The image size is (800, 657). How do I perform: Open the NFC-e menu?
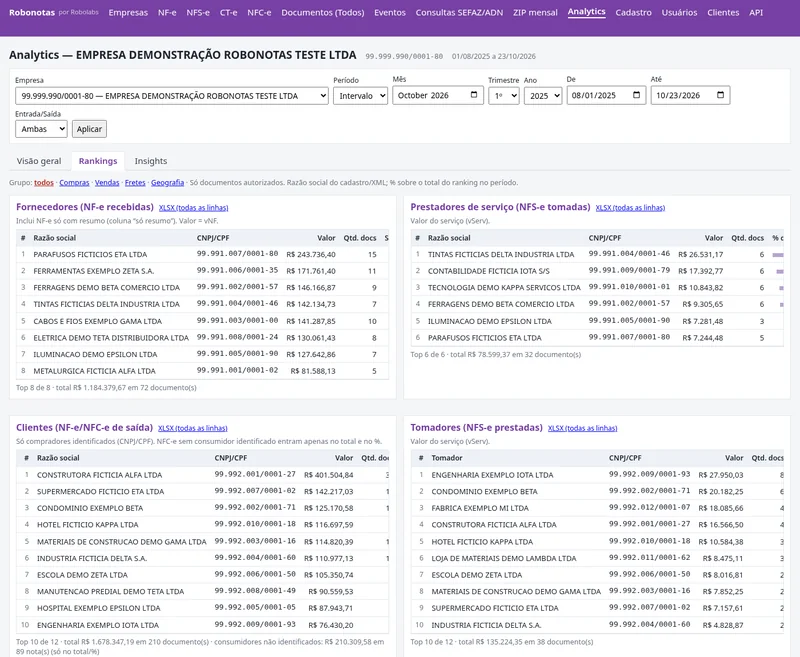pyautogui.click(x=259, y=12)
